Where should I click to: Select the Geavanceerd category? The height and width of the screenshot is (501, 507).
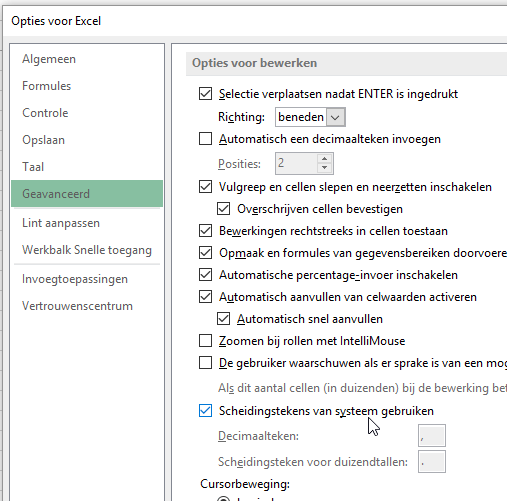(87, 194)
